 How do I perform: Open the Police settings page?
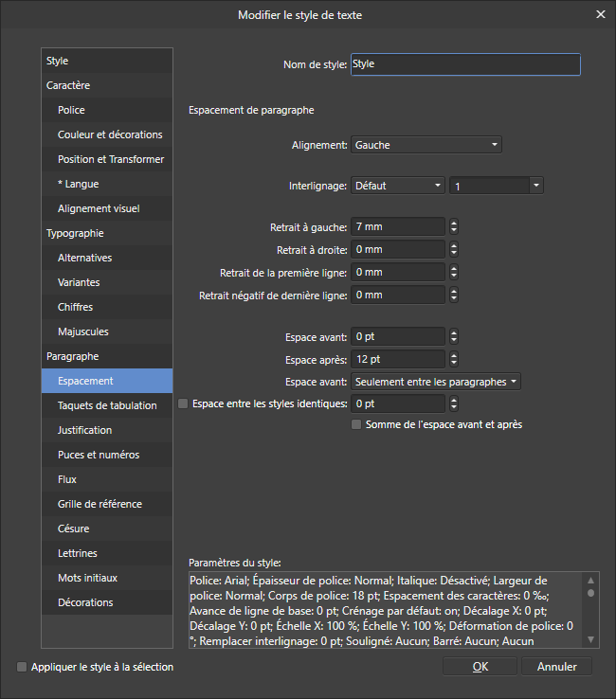pyautogui.click(x=107, y=110)
